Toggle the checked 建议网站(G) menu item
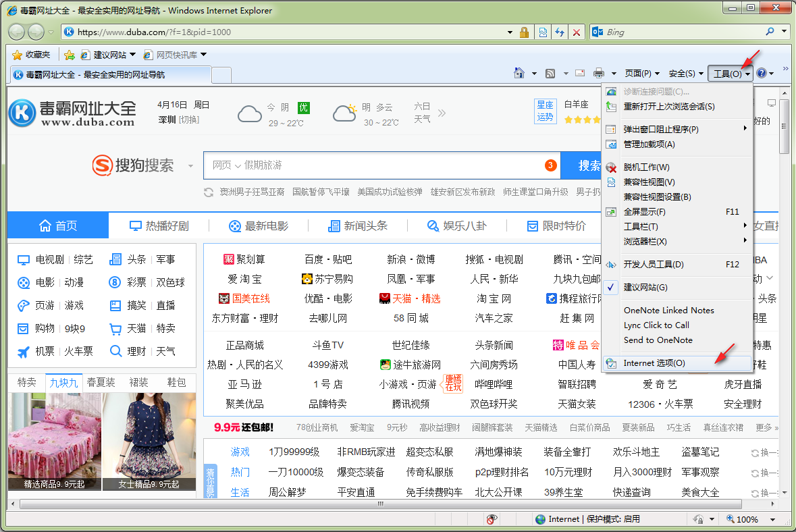The image size is (796, 532). [x=676, y=288]
